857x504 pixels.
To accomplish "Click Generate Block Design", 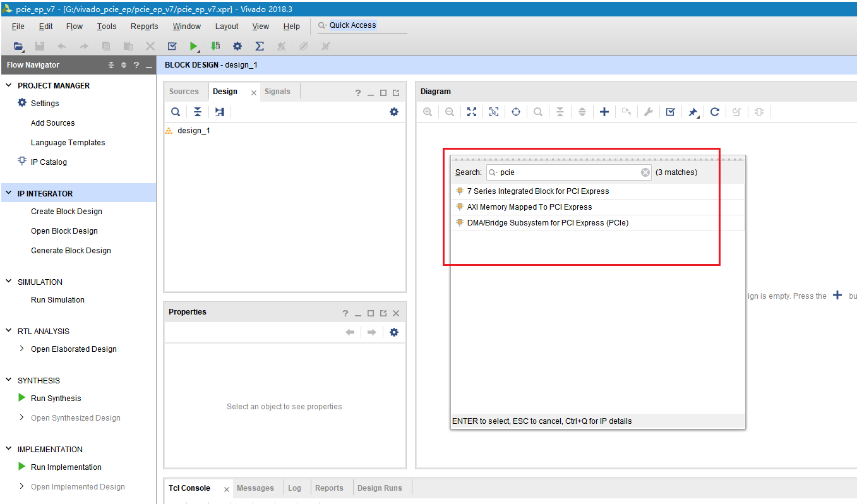I will [x=71, y=251].
